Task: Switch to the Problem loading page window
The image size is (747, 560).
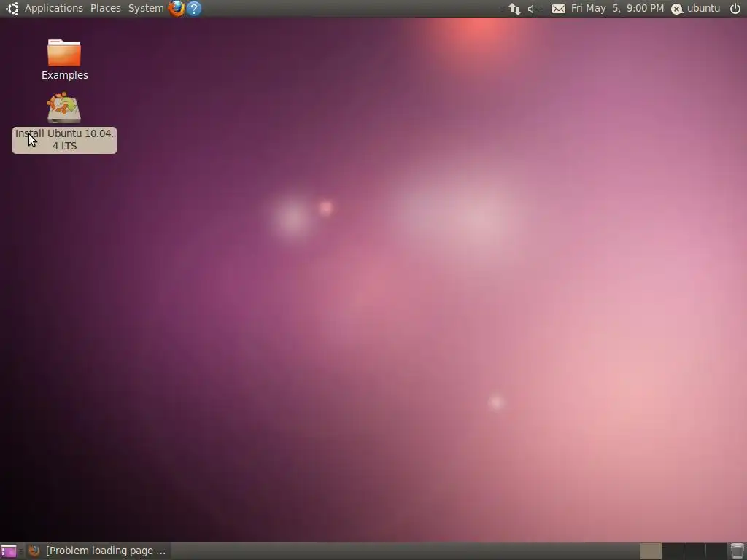Action: (97, 551)
